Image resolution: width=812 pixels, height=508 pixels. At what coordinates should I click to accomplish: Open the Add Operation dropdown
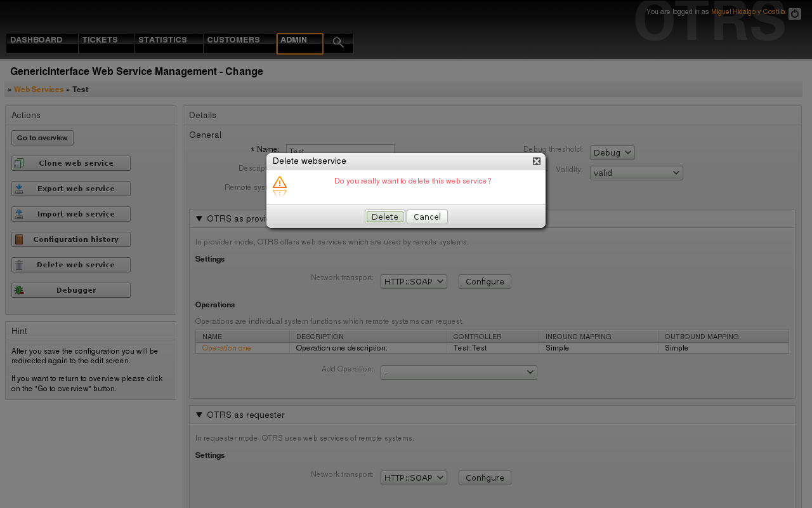[x=458, y=372]
